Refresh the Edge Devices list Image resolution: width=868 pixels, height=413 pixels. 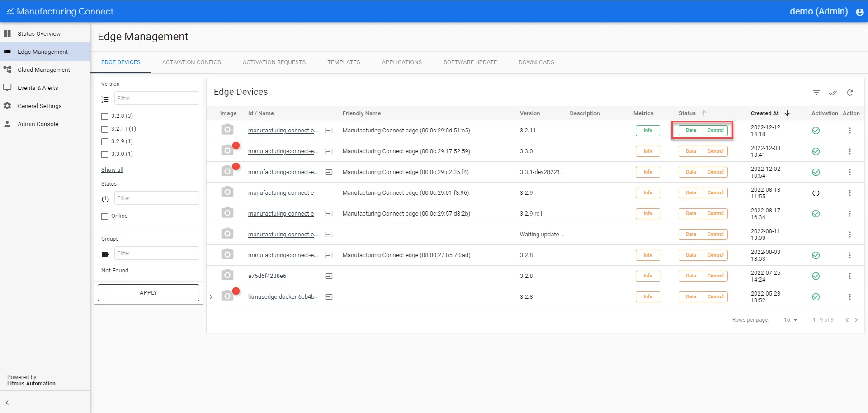[x=850, y=93]
